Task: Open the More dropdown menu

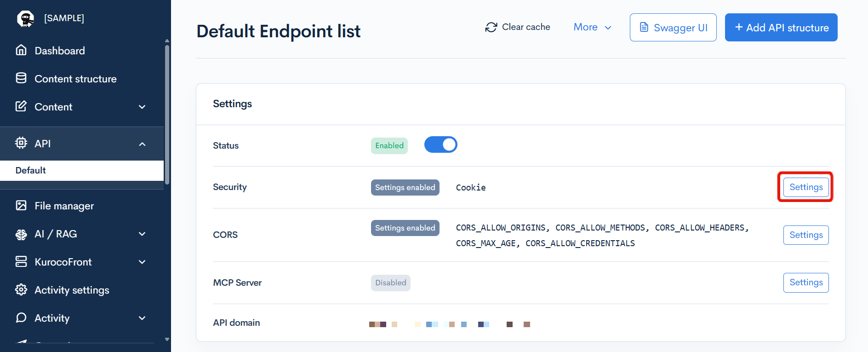Action: [x=592, y=27]
